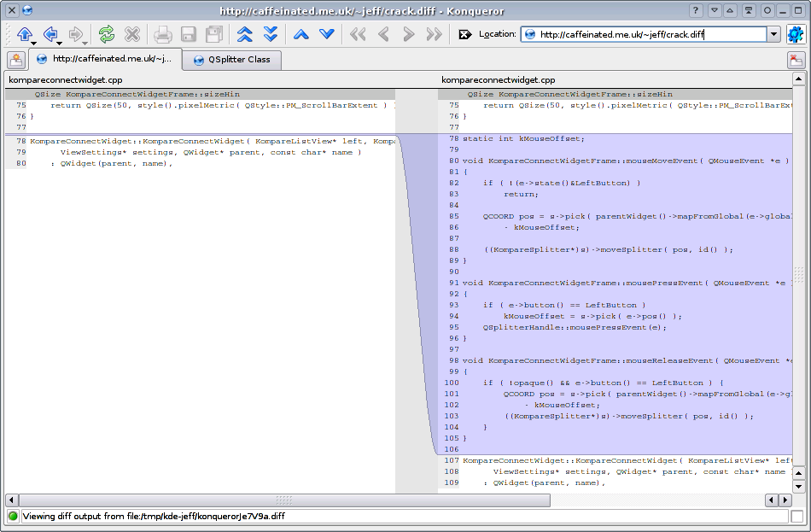Click the horizontal scrollbar thumb below diff view
The image size is (811, 532).
point(284,500)
